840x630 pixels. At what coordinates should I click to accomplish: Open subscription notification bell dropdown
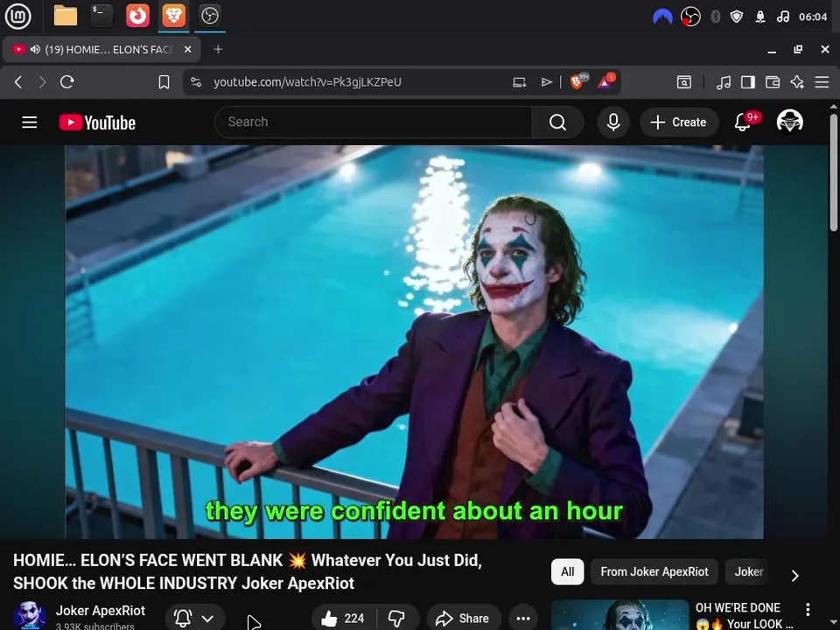(x=195, y=619)
